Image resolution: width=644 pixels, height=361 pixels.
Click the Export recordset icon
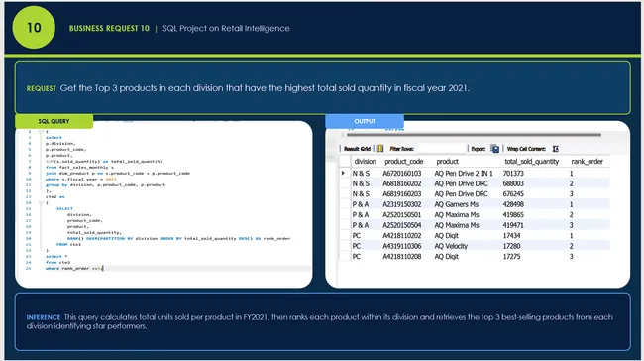click(x=495, y=149)
